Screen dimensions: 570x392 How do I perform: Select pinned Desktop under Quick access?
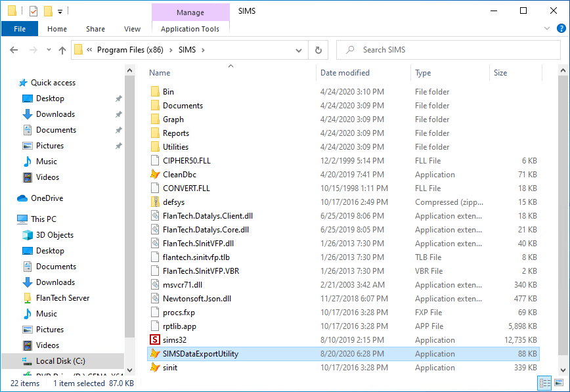point(50,98)
